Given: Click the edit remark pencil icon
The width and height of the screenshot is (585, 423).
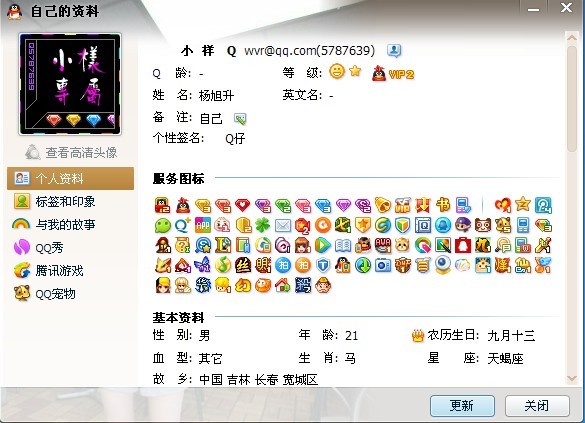Looking at the screenshot, I should click(x=240, y=119).
